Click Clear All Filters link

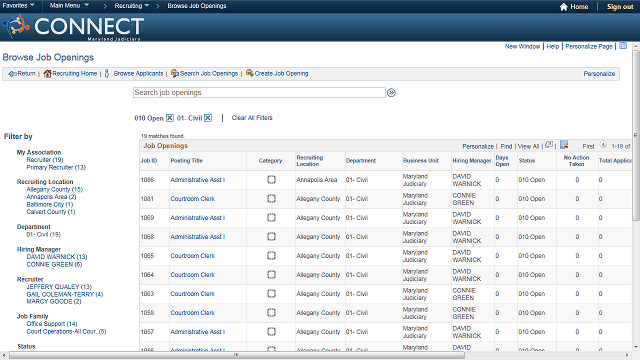252,118
